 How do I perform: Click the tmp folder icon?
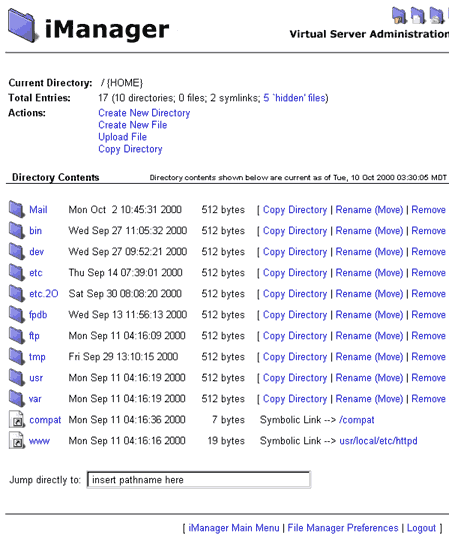17,356
